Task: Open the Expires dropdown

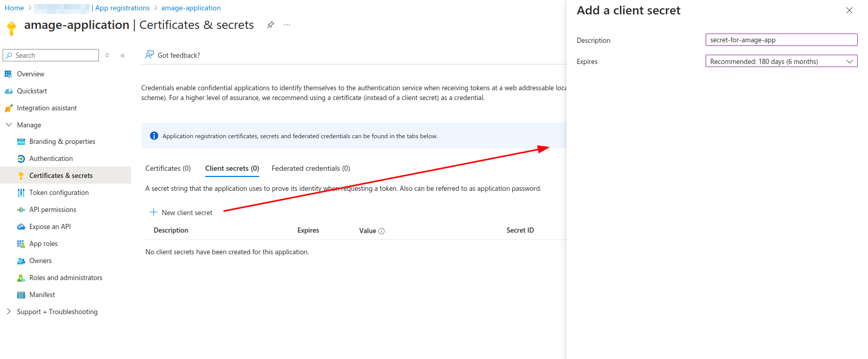Action: tap(781, 61)
